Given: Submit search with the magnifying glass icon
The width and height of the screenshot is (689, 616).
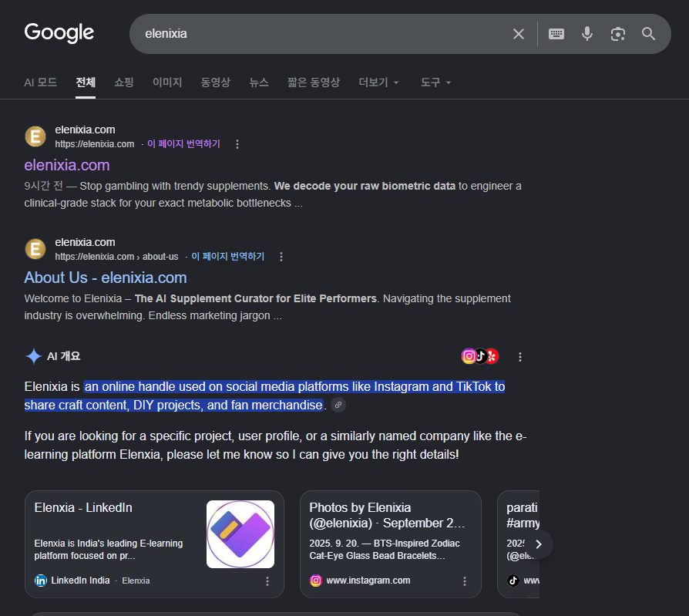Looking at the screenshot, I should coord(649,34).
